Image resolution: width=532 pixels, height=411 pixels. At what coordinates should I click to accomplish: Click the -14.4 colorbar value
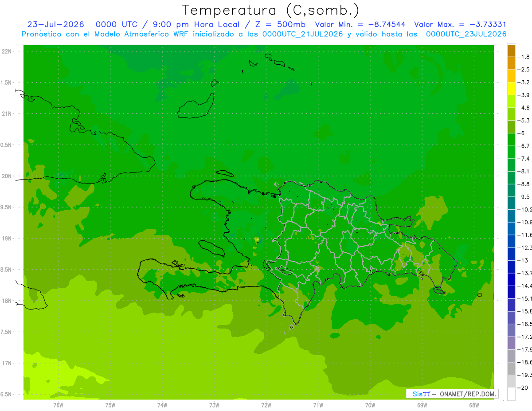[x=525, y=286]
